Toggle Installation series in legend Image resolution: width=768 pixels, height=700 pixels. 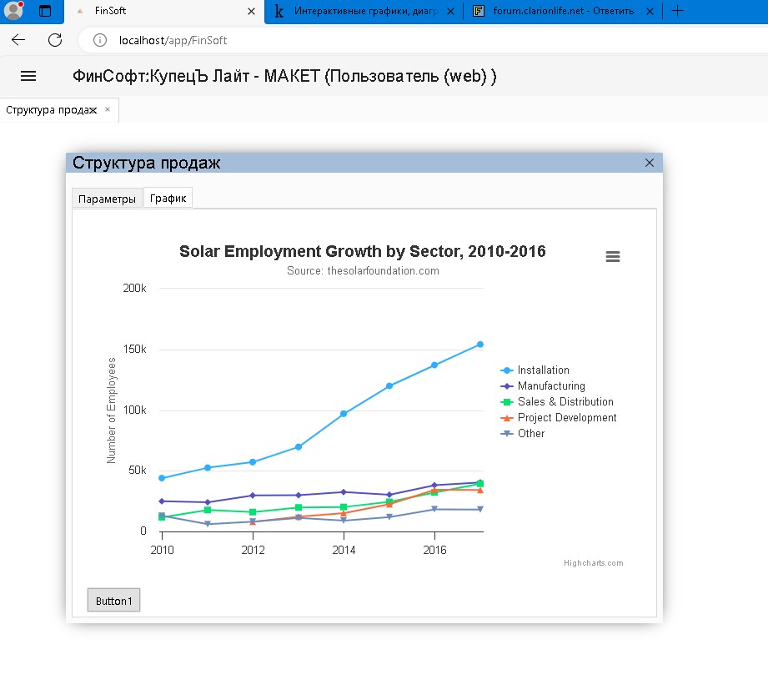click(543, 370)
